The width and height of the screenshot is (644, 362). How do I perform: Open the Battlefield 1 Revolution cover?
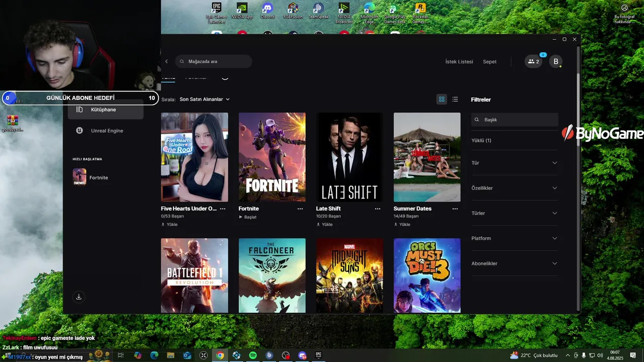pos(194,276)
